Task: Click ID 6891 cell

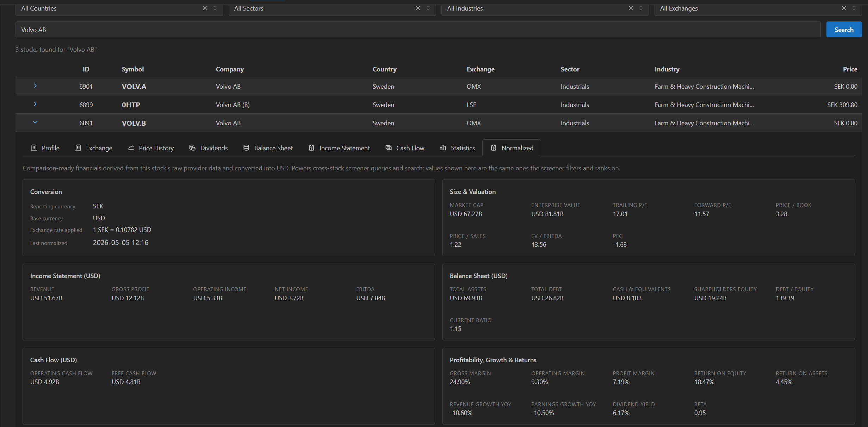Action: coord(86,123)
